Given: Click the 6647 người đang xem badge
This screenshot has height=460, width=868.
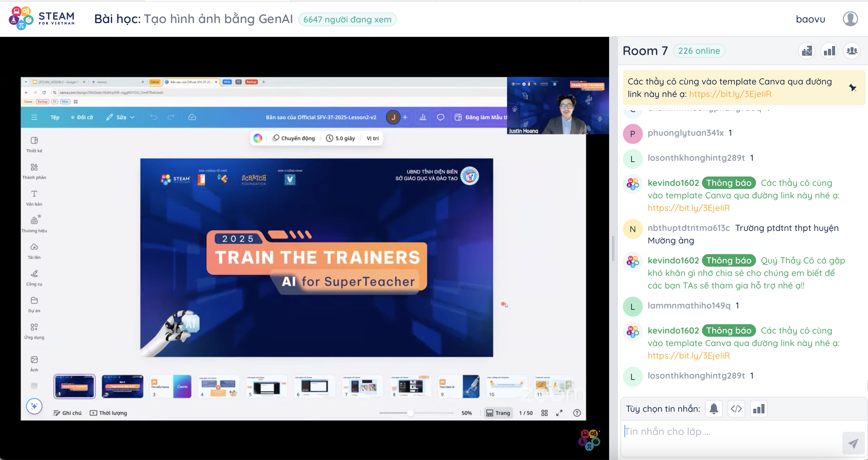Looking at the screenshot, I should [347, 20].
